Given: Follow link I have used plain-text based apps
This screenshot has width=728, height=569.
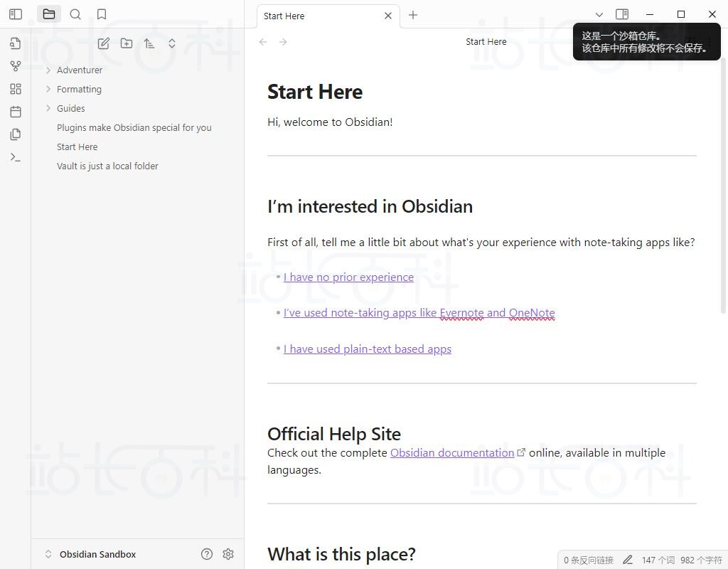Looking at the screenshot, I should (x=368, y=349).
